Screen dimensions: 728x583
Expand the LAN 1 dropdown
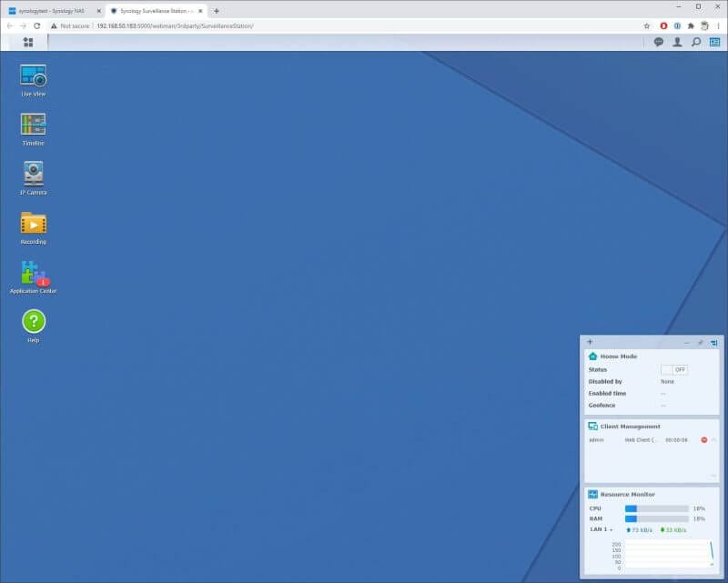(x=602, y=529)
